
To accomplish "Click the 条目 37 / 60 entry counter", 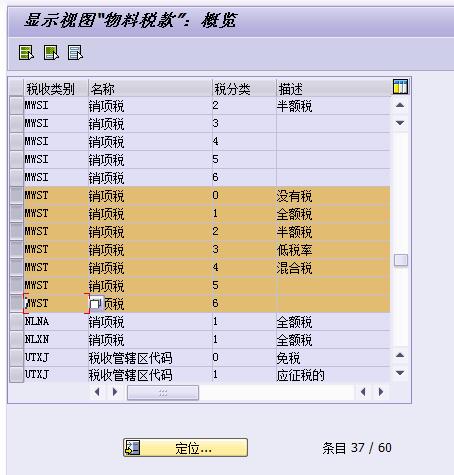I will tap(357, 448).
